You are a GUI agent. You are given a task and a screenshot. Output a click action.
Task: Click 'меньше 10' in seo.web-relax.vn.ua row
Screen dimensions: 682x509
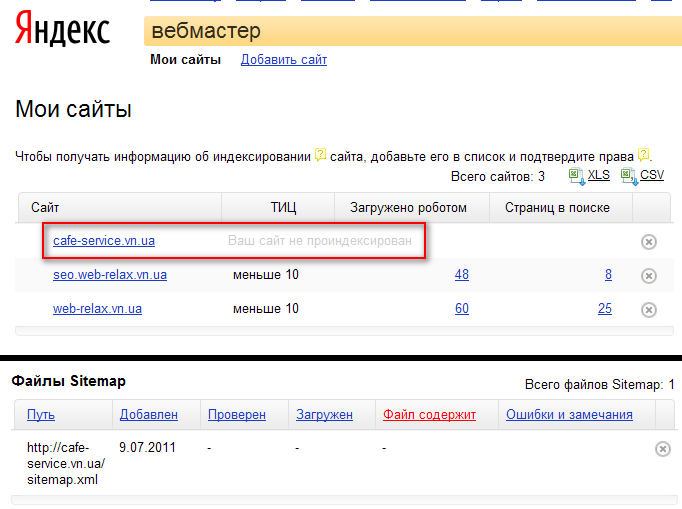266,275
